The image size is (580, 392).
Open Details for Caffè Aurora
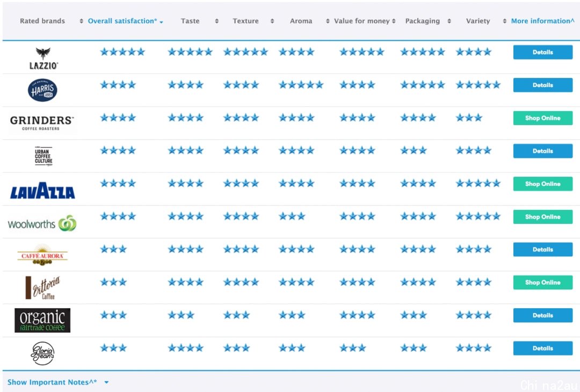[542, 250]
